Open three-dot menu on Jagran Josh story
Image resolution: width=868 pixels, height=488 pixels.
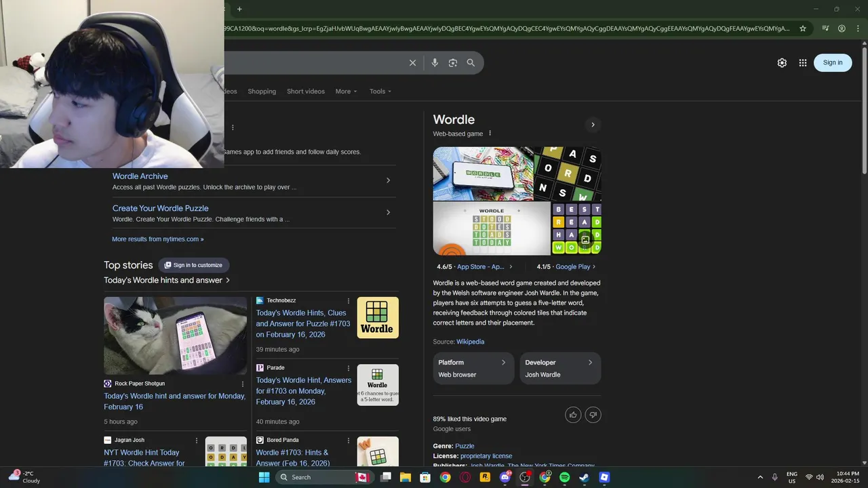pyautogui.click(x=197, y=441)
